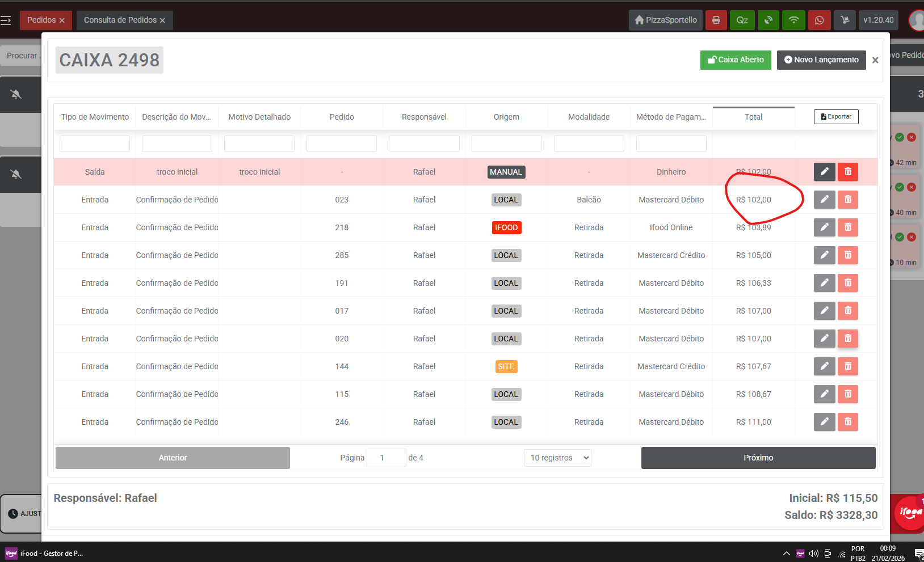Edit the order 023 entry with pencil
This screenshot has width=924, height=562.
[824, 200]
